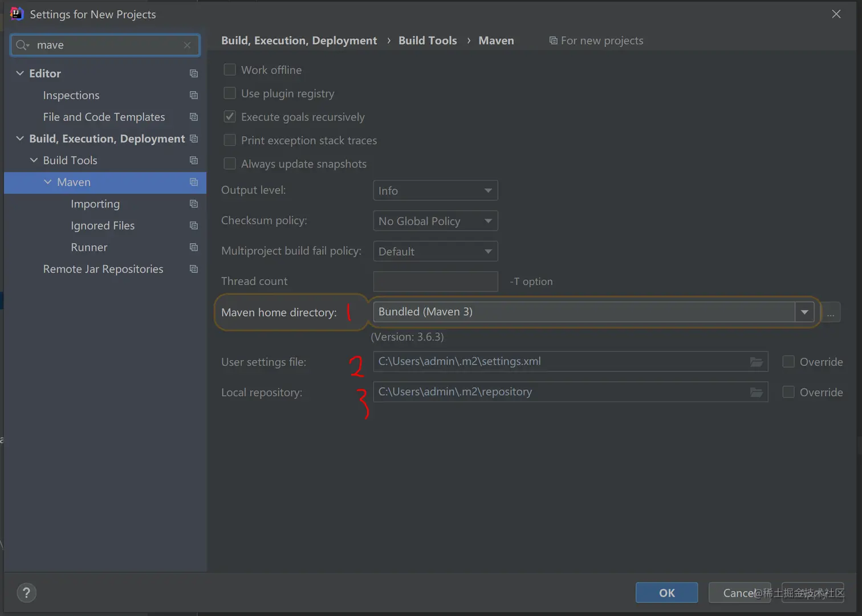This screenshot has width=862, height=616.
Task: Click the project-level icon beside Runner
Action: [x=194, y=247]
